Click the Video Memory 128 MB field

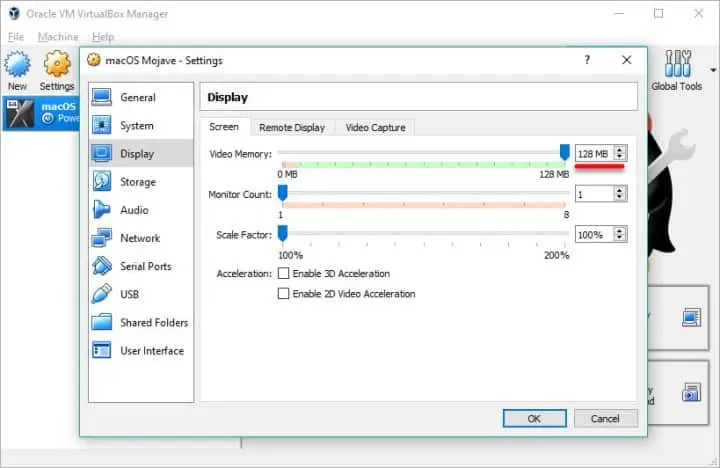tap(595, 153)
